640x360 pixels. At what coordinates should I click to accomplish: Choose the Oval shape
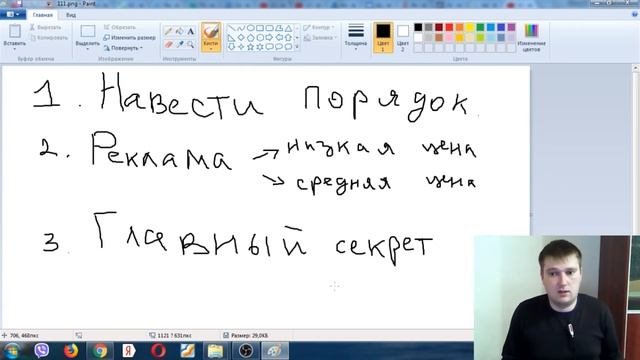(x=250, y=28)
